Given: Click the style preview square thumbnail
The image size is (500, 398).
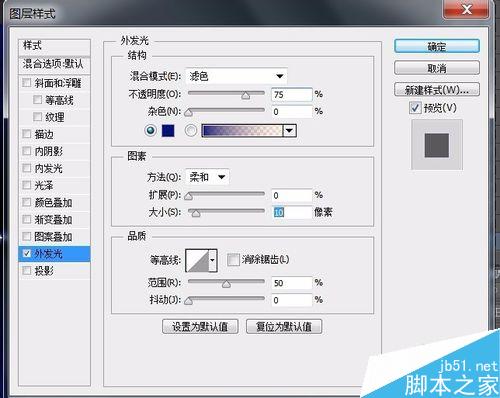Looking at the screenshot, I should pyautogui.click(x=437, y=145).
